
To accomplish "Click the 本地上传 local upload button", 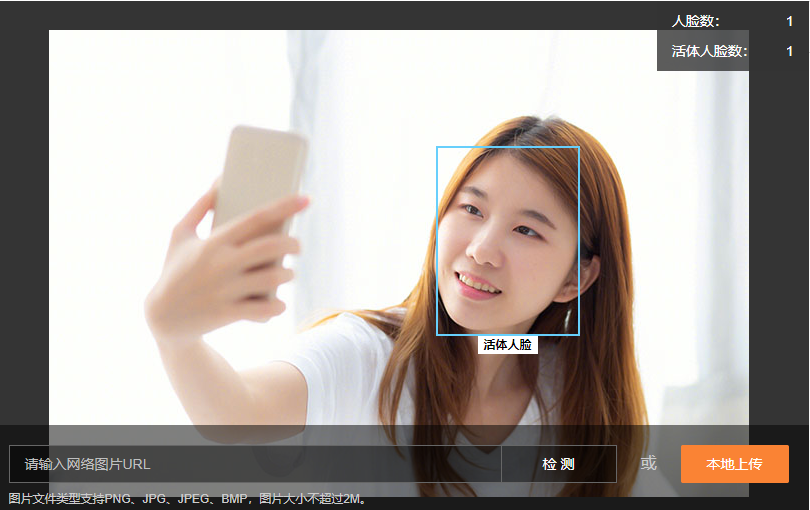I will tap(735, 464).
